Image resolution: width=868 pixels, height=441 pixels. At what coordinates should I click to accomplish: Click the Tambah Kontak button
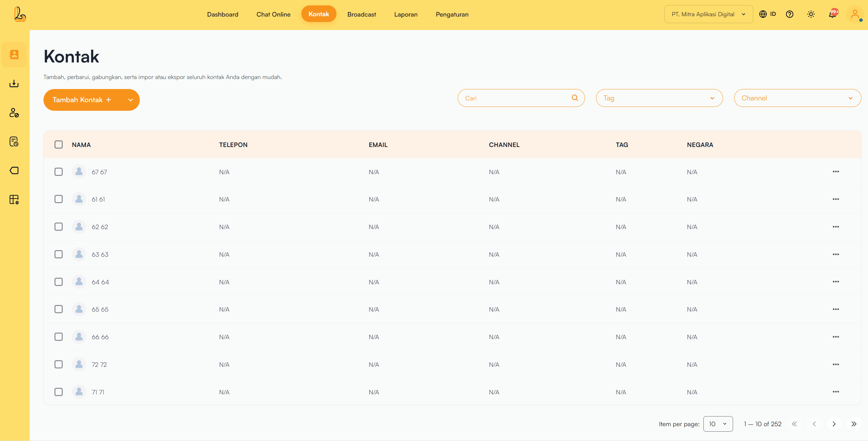pyautogui.click(x=82, y=100)
